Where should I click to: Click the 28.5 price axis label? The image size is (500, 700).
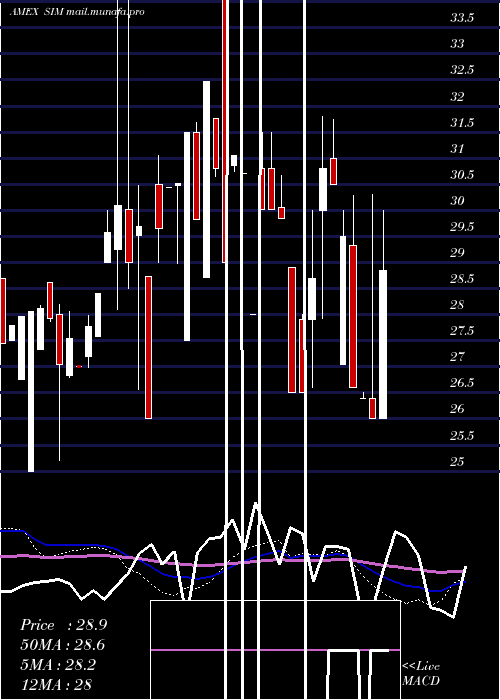pos(462,279)
